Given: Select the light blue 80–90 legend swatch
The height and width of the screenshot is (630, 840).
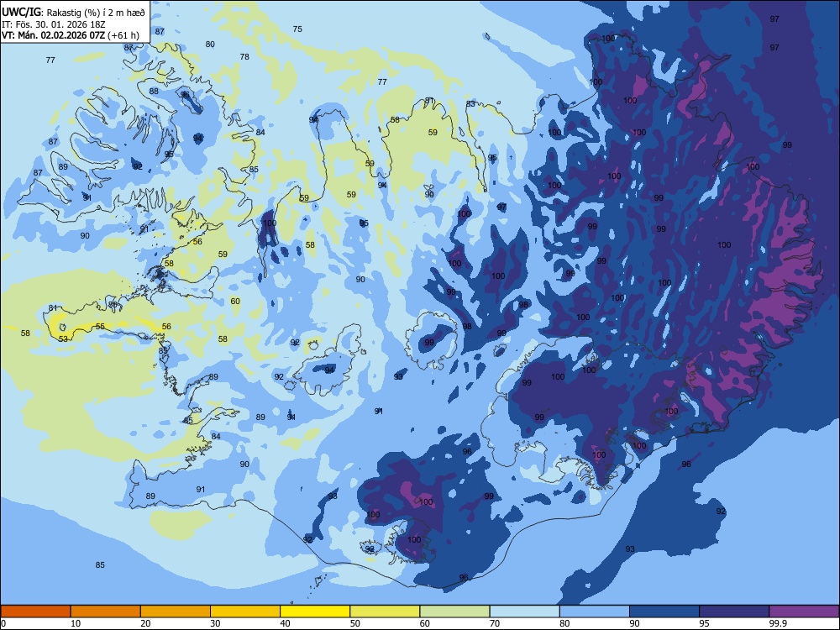Looking at the screenshot, I should click(x=595, y=612).
